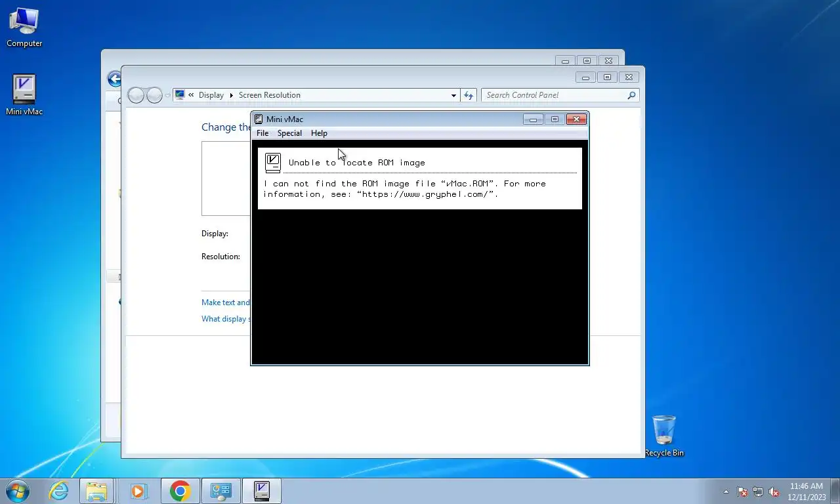Open the Computer desktop icon
Screen dimensions: 840x504
(24, 28)
